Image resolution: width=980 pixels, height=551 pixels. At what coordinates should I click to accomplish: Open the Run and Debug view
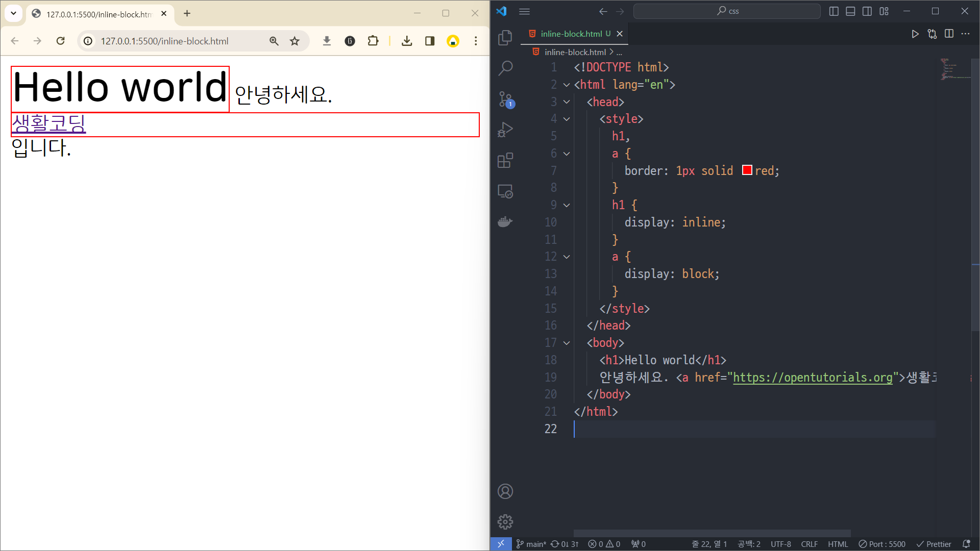[505, 130]
